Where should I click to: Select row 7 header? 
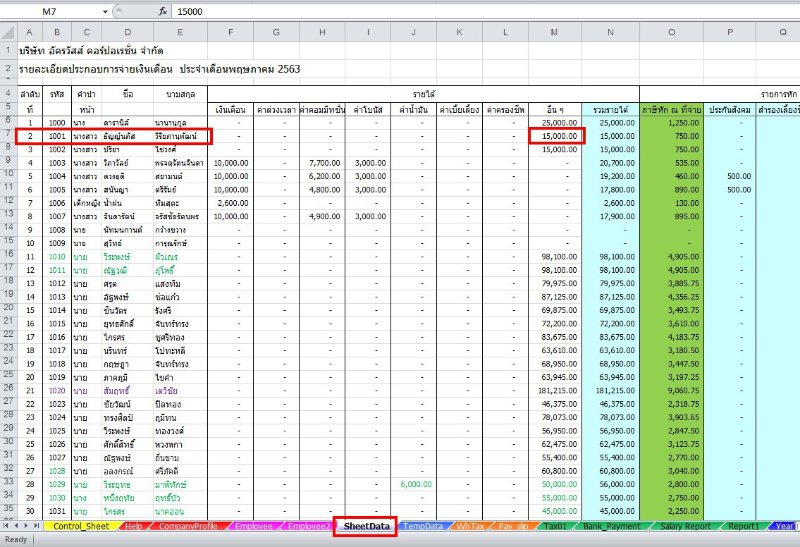tap(8, 134)
